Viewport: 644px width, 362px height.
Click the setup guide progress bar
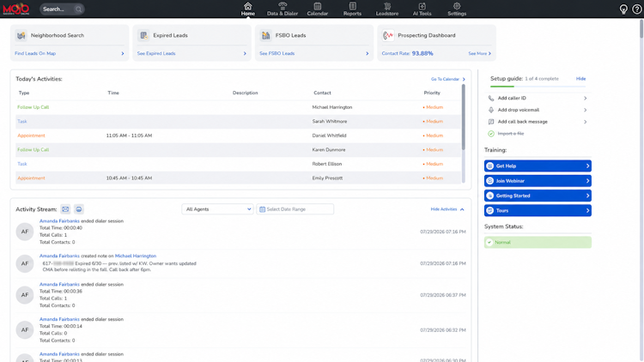click(x=538, y=87)
